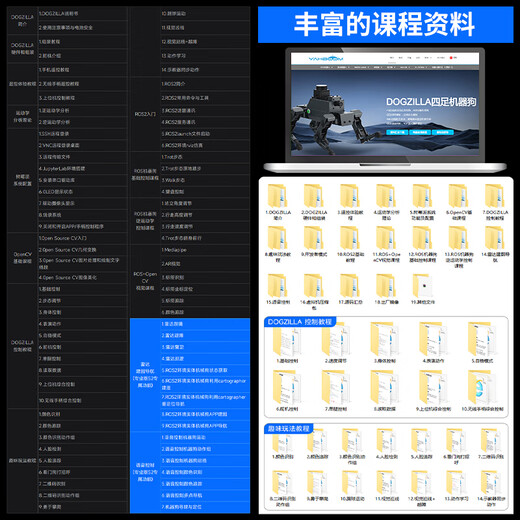Click the last cyan button on laptop webpage

(x=442, y=132)
